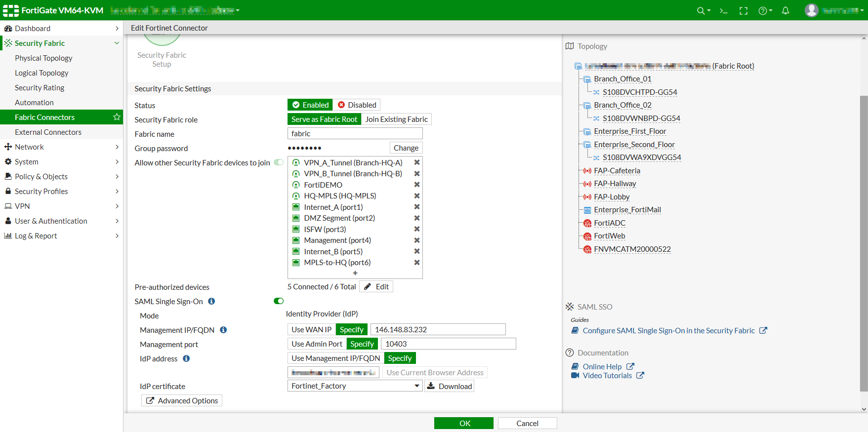
Task: Open Physical Topology menu item
Action: (43, 58)
